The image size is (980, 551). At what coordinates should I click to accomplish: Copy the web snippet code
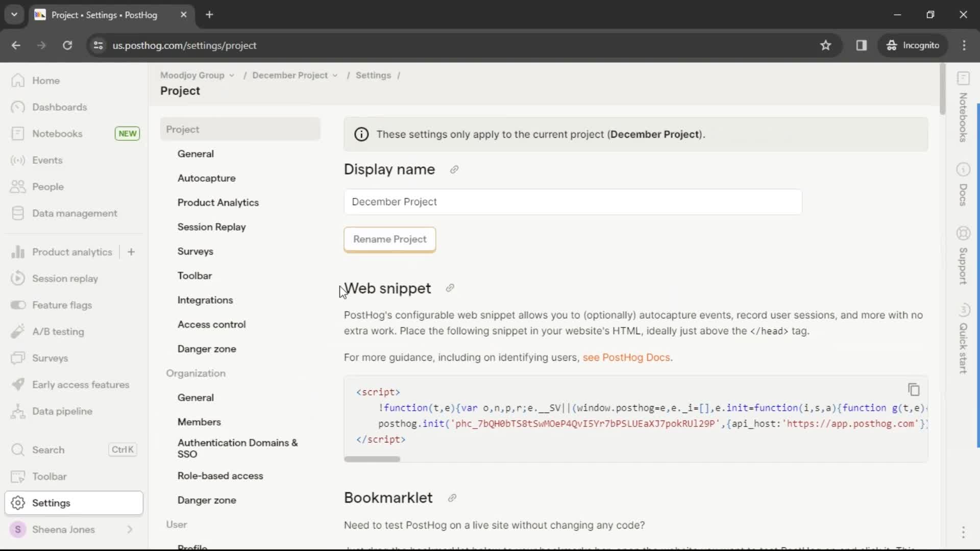[x=914, y=390]
